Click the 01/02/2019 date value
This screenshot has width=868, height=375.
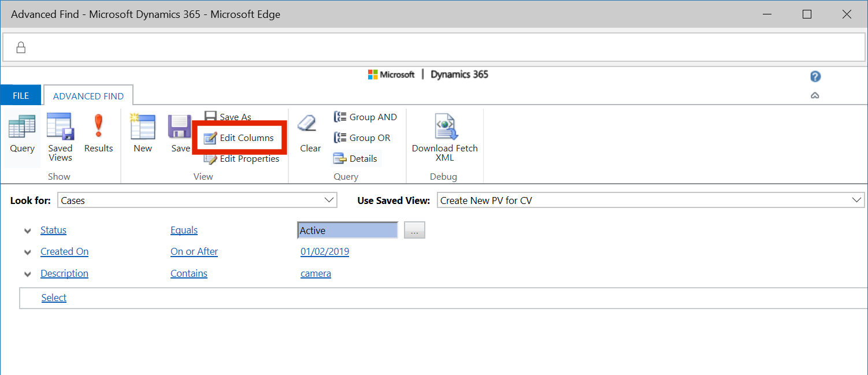(x=325, y=251)
